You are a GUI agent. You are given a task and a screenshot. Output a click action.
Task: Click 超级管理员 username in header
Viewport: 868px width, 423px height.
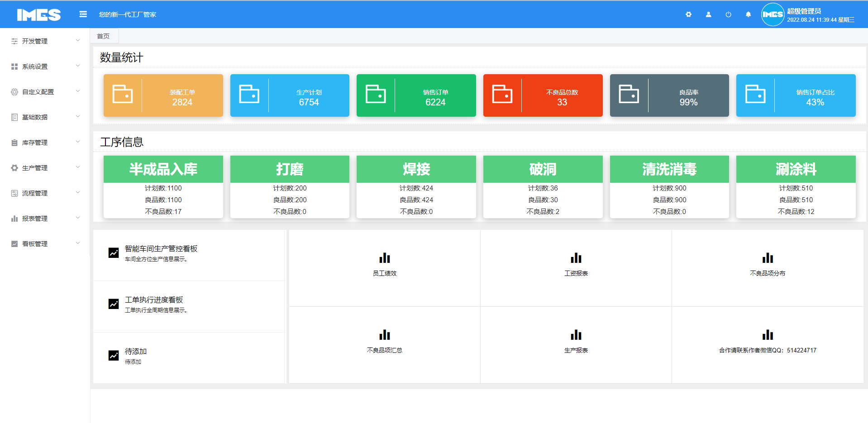coord(804,11)
